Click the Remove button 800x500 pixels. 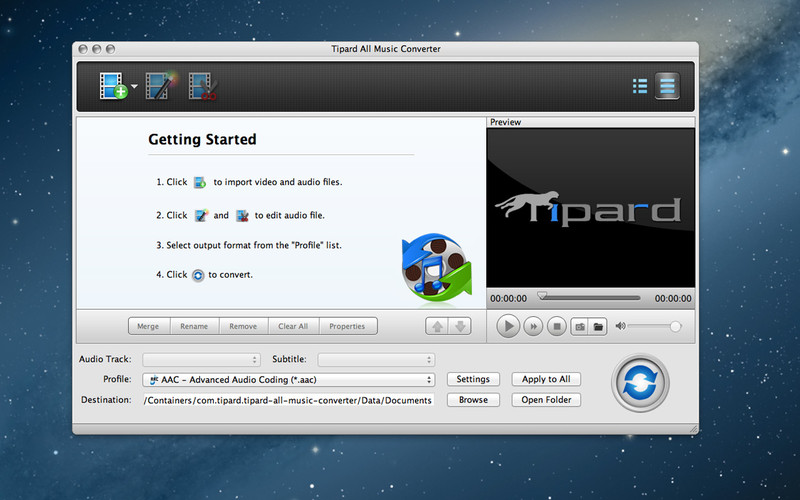pos(243,326)
